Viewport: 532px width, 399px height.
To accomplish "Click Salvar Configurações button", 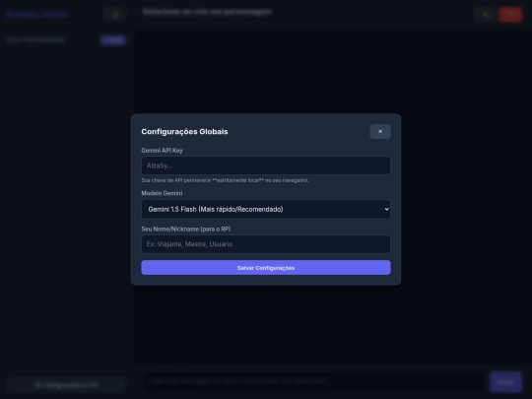I will coord(266,268).
